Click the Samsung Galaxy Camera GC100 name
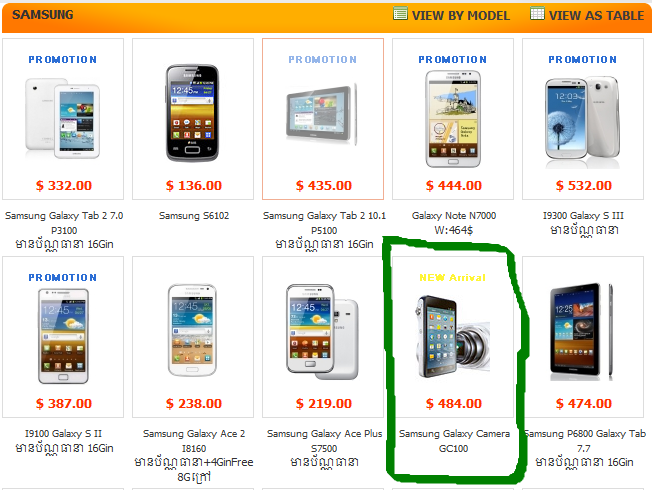Viewport: 652px width, 490px height. point(454,441)
